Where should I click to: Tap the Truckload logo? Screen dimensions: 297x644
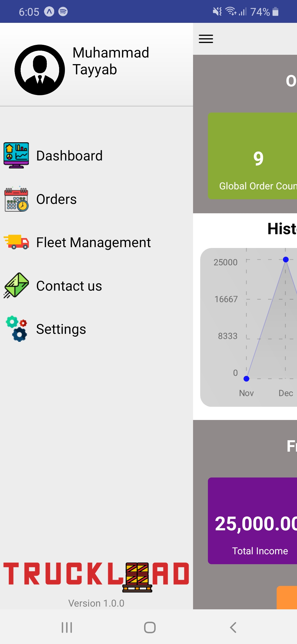pos(96,577)
